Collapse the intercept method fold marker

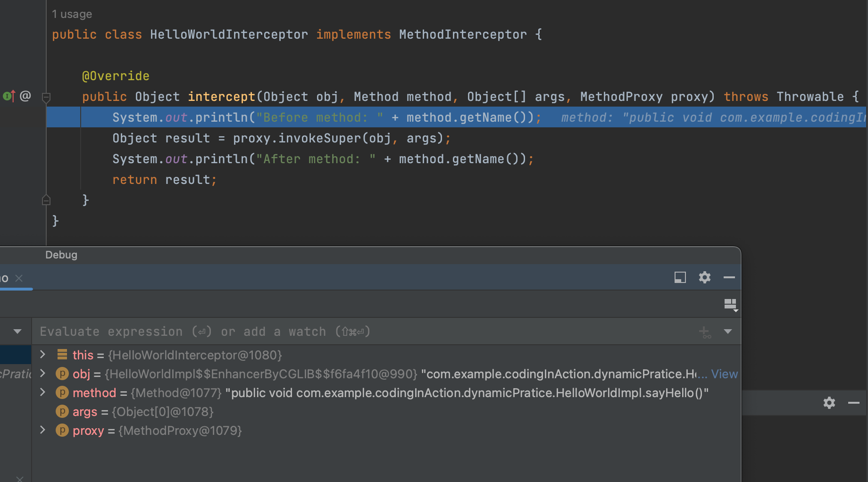point(46,98)
